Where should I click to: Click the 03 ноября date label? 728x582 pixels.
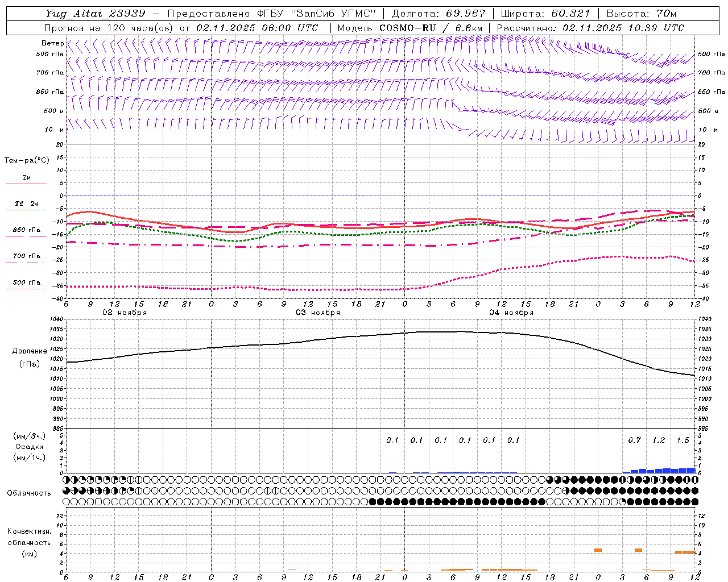318,313
